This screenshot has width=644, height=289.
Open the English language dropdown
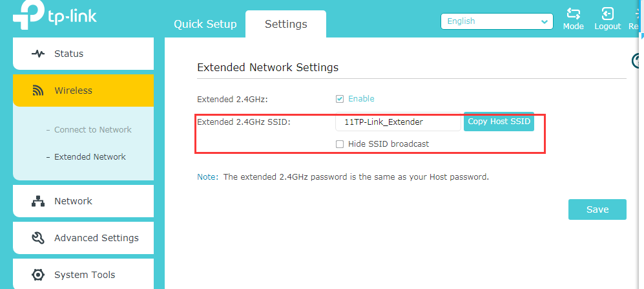click(x=497, y=21)
